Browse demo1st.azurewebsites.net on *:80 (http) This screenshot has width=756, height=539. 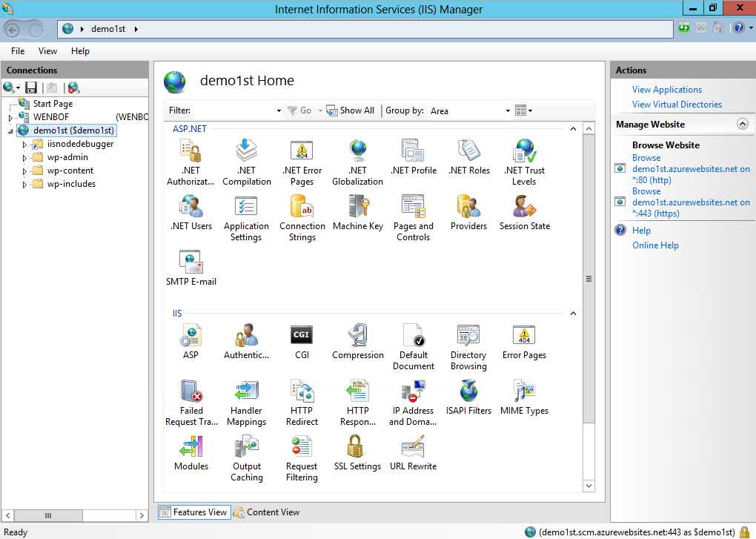(x=691, y=169)
